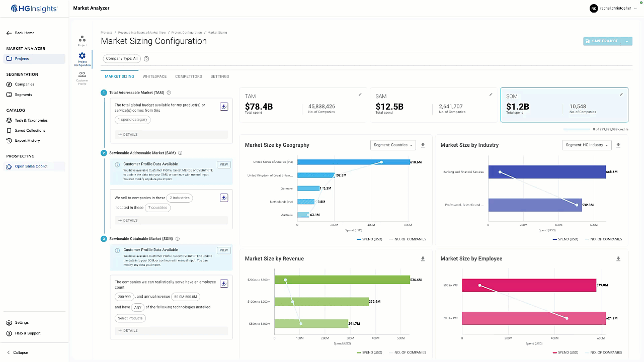Click the TAM sentence edit icon

click(x=224, y=107)
